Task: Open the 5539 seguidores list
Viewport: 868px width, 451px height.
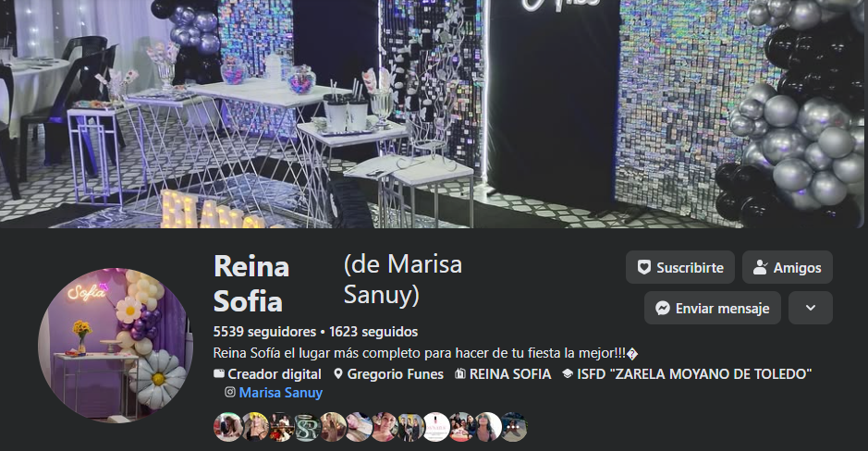Action: pos(264,332)
